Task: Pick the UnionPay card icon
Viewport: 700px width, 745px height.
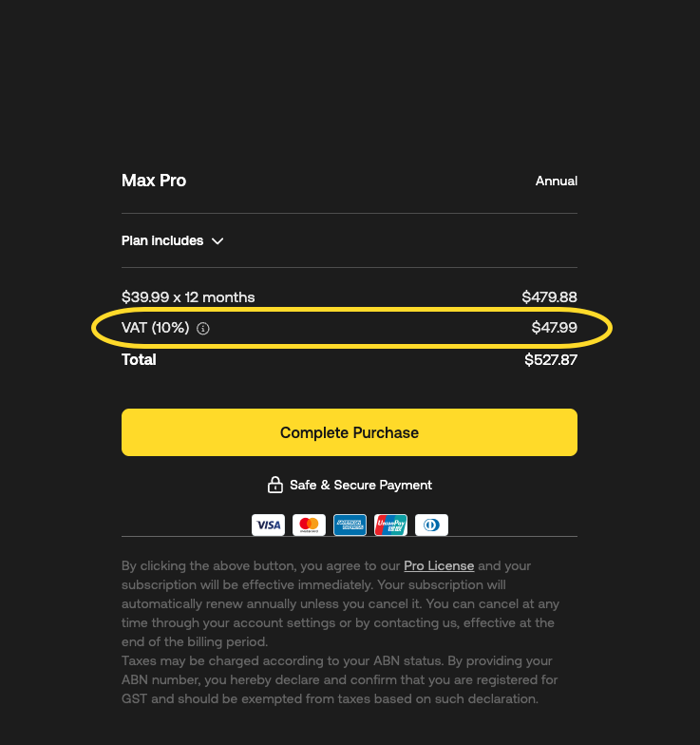Action: coord(390,525)
